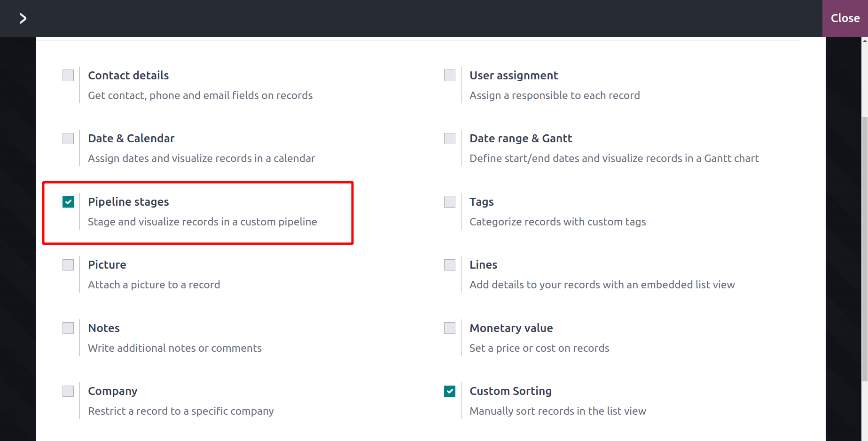
Task: Click the Custom Sorting feature title
Action: click(511, 391)
